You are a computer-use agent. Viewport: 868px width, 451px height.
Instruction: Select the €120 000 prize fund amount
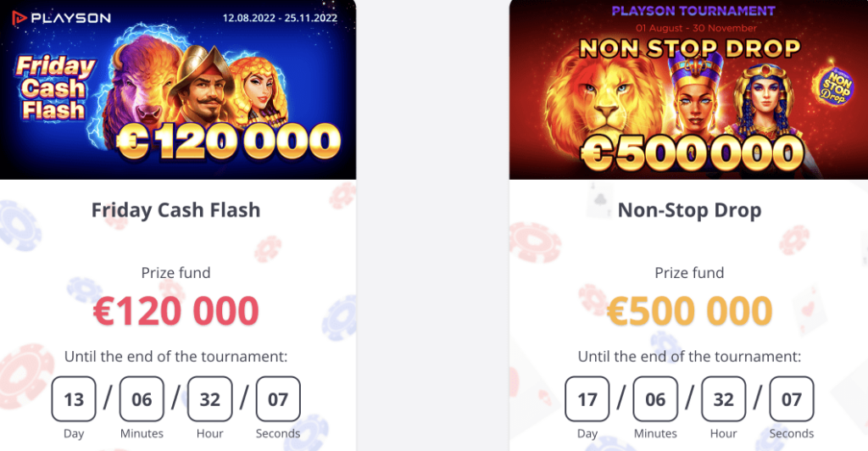[175, 310]
